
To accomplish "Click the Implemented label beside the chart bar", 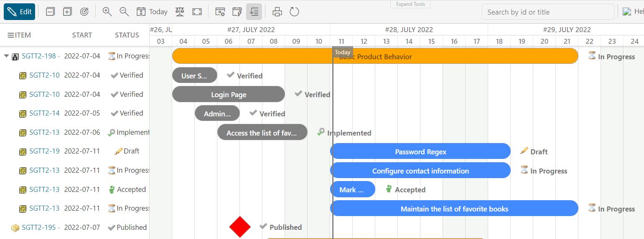I will 349,133.
